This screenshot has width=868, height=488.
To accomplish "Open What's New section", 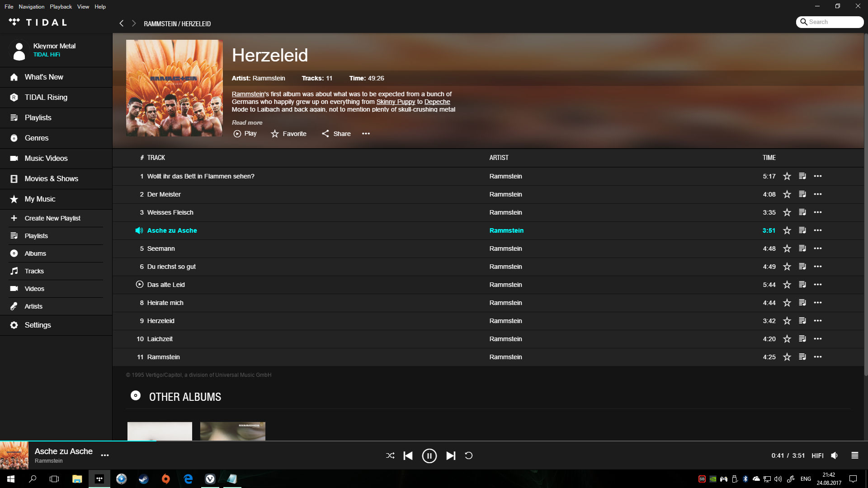I will (56, 77).
